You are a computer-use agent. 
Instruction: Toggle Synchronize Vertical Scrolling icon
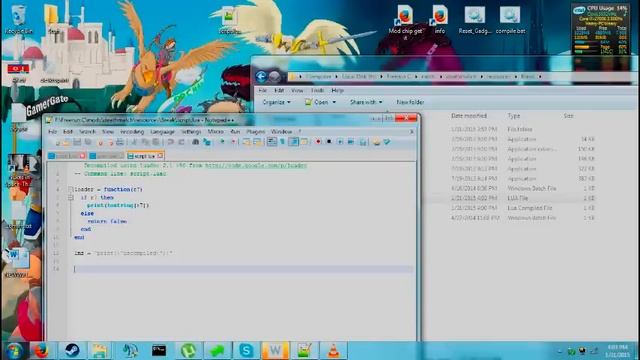[x=246, y=142]
